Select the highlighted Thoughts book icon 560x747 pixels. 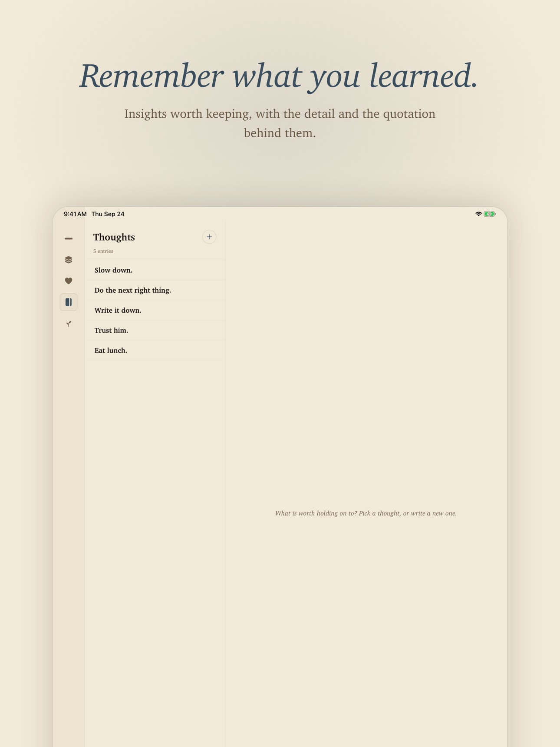(69, 302)
